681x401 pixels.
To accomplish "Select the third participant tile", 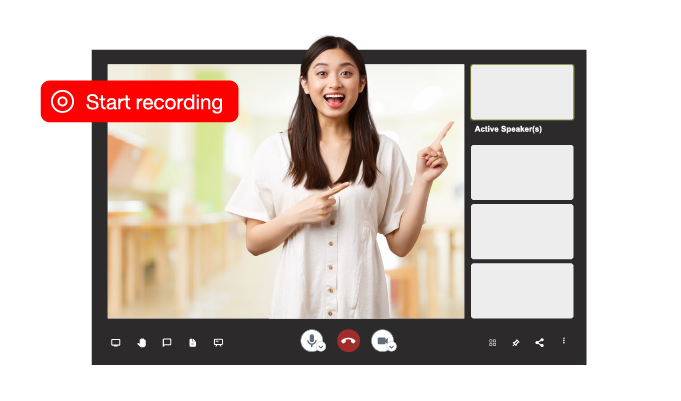I will (522, 231).
